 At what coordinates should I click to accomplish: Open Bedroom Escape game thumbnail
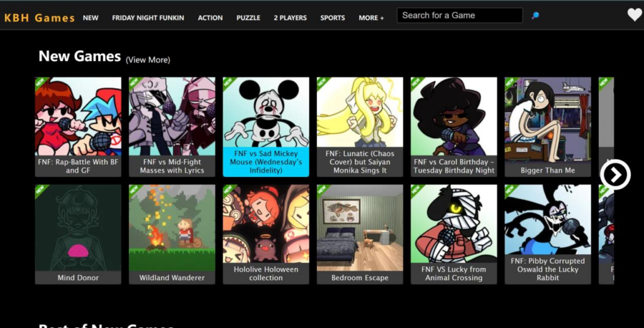[360, 228]
